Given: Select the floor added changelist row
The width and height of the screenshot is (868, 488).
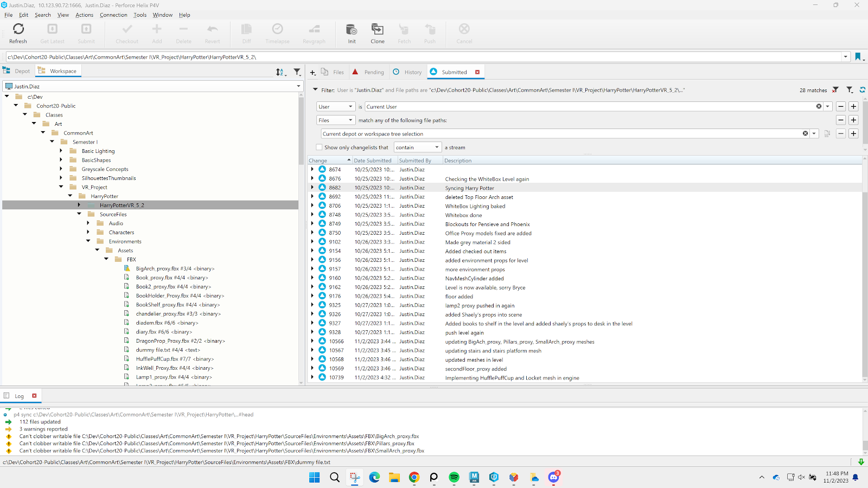Looking at the screenshot, I should 585,296.
